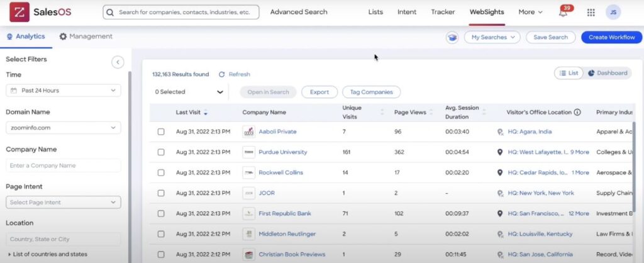Screen dimensions: 644x263
Task: Open the My Searches dropdown
Action: pos(492,37)
